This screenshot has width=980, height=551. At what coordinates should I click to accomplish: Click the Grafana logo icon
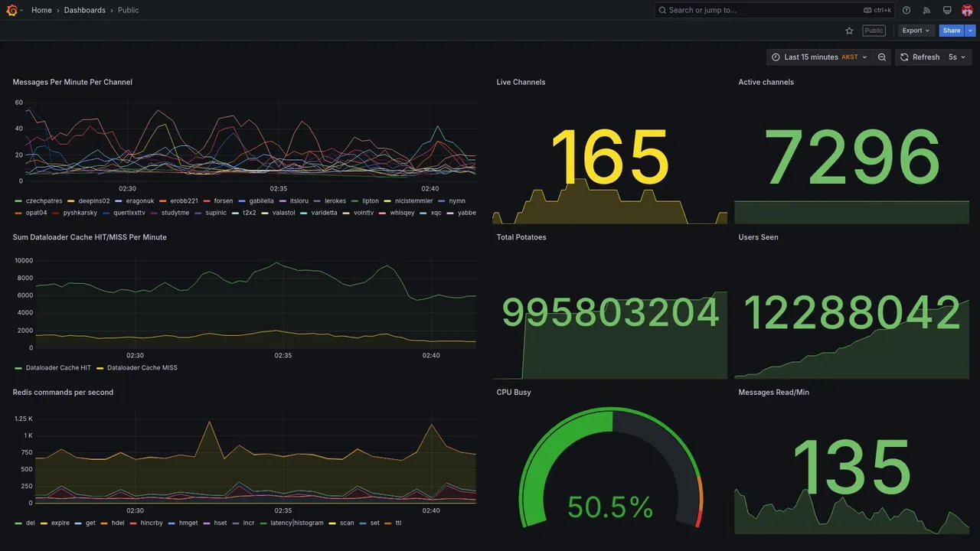click(x=11, y=10)
